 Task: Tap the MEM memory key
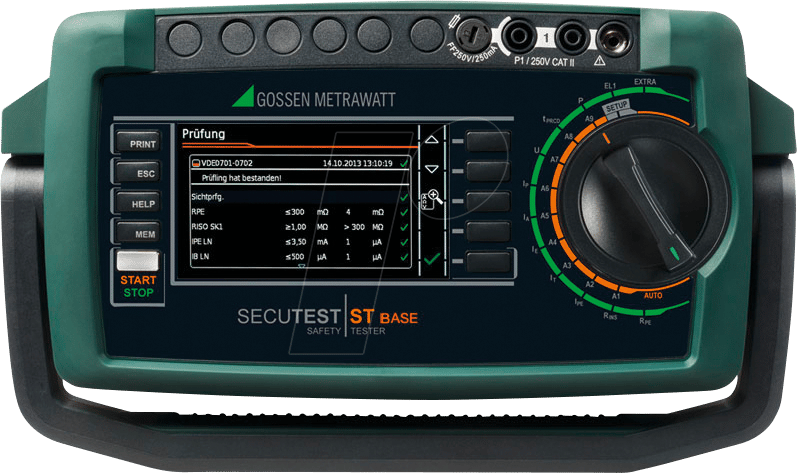[137, 234]
